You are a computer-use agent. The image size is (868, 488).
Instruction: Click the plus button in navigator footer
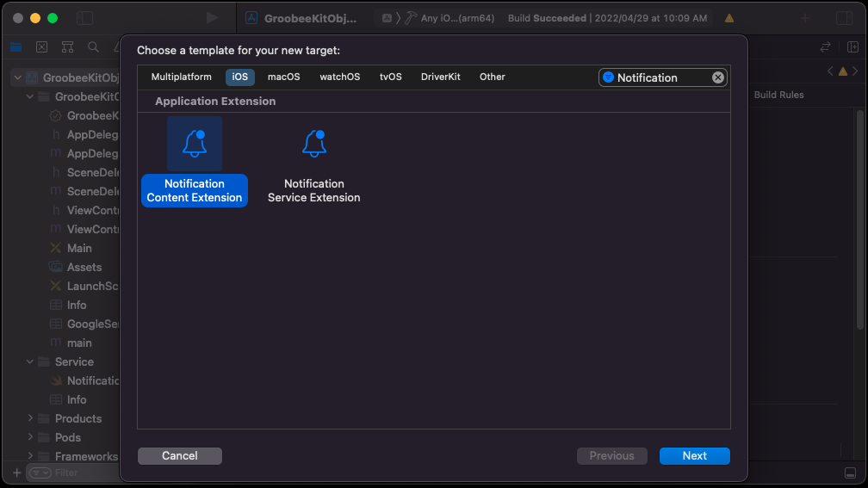pyautogui.click(x=16, y=473)
